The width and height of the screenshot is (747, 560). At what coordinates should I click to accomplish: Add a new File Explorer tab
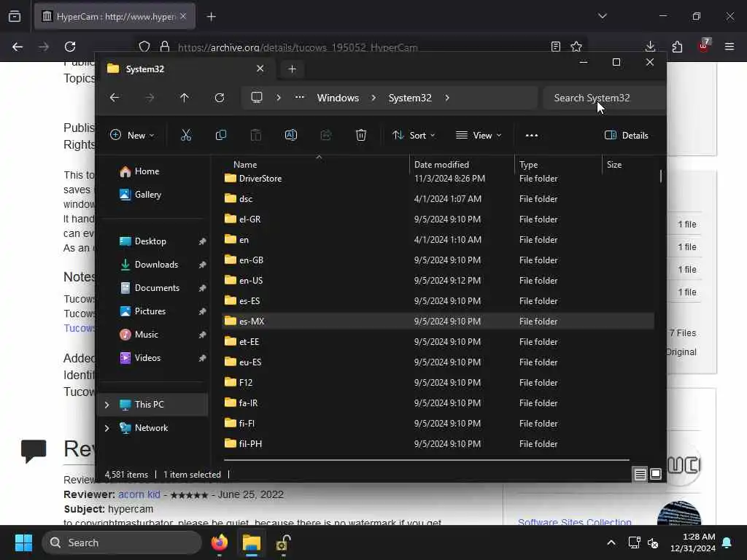292,69
